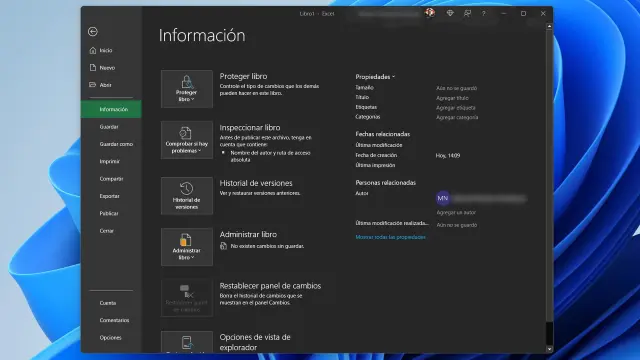The image size is (640, 360).
Task: Click the MN author avatar
Action: click(442, 198)
